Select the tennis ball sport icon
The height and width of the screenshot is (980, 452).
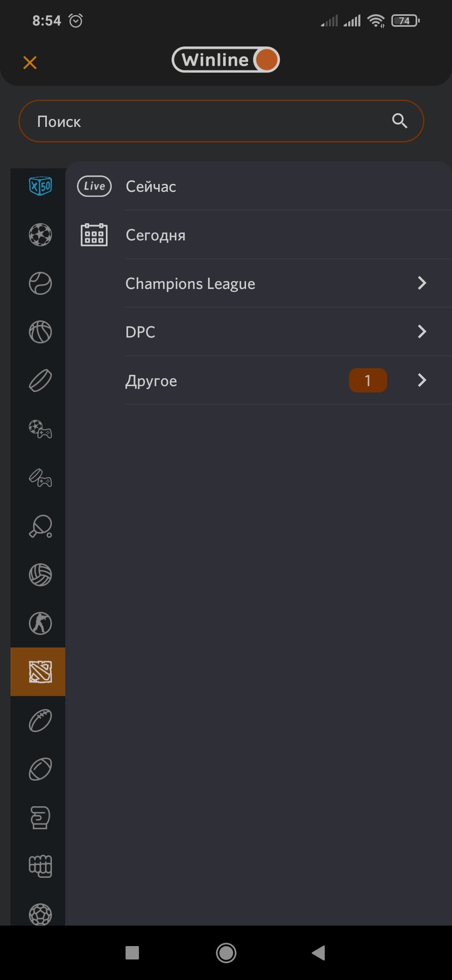click(40, 283)
